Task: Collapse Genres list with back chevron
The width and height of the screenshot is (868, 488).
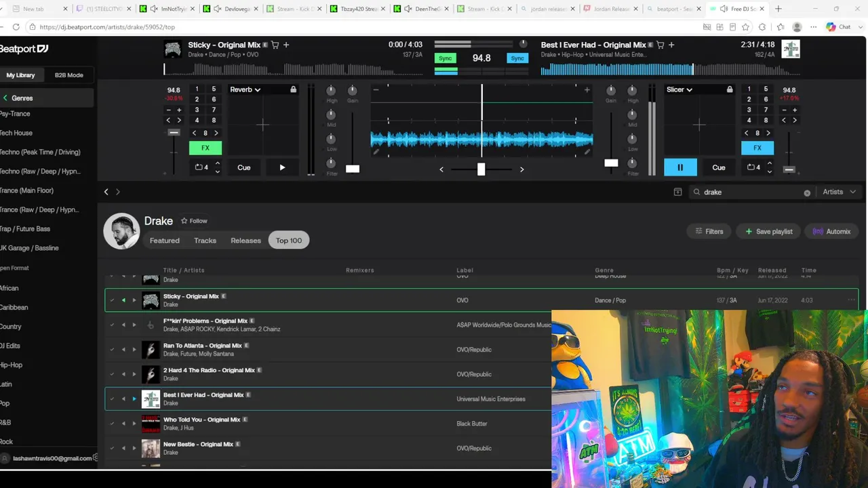Action: point(5,98)
